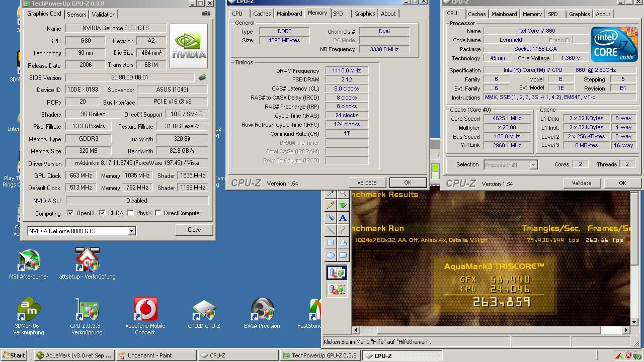The width and height of the screenshot is (644, 362).
Task: Open the NVIDIA GeForce 8800 GTS dropdown
Action: [x=131, y=231]
